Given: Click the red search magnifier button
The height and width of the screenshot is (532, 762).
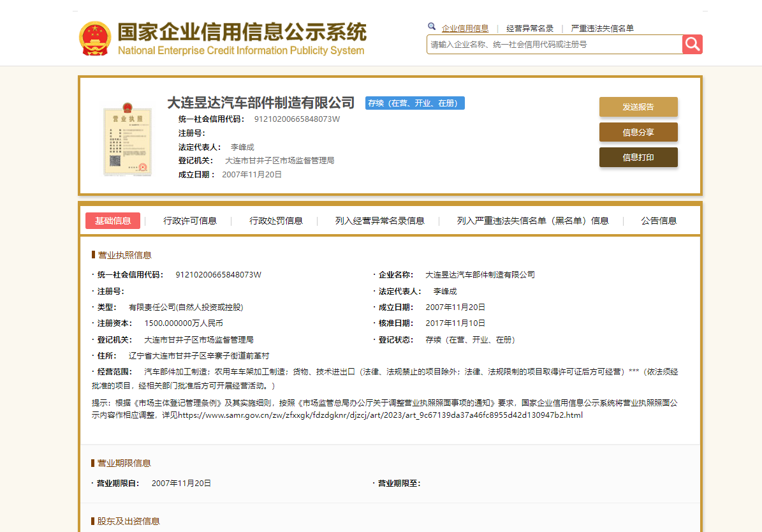Looking at the screenshot, I should tap(692, 44).
